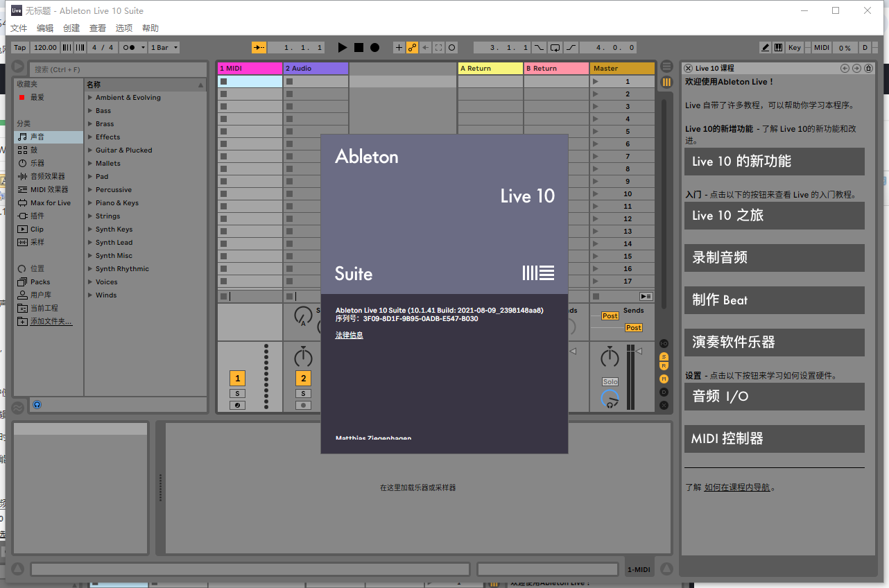Activate Draw Mode pencil
Viewport: 889px width, 588px height.
click(x=766, y=48)
